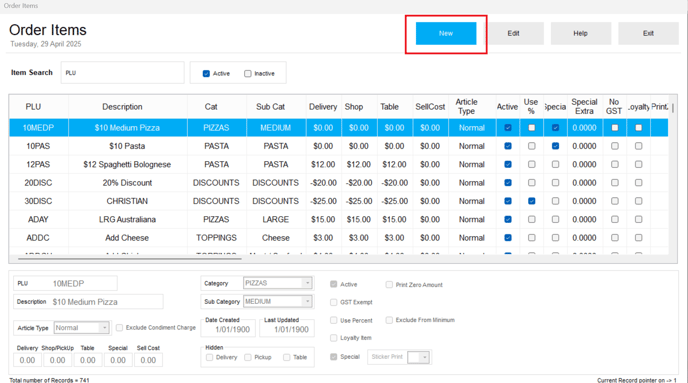The height and width of the screenshot is (383, 688).
Task: Toggle Hidden Delivery checkbox
Action: click(209, 358)
